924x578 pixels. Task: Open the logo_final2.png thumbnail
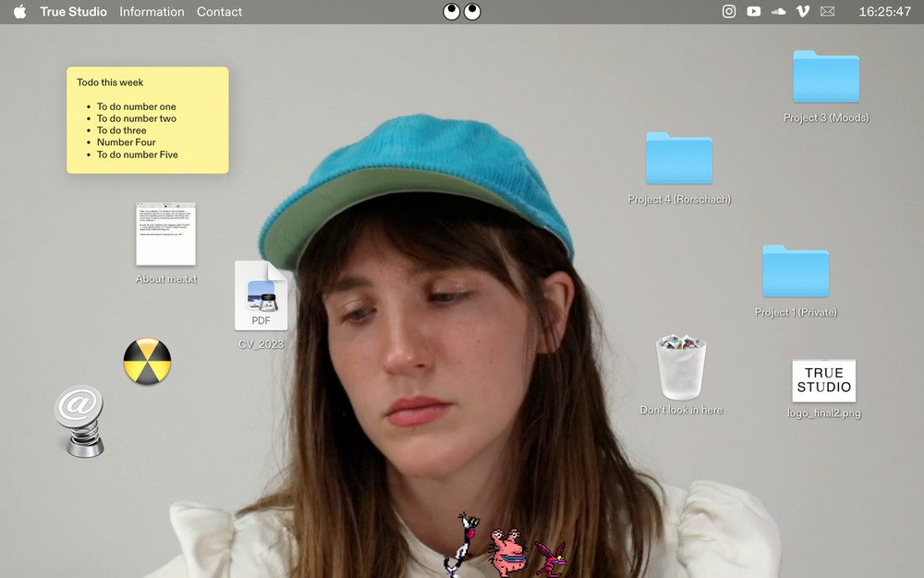coord(823,380)
